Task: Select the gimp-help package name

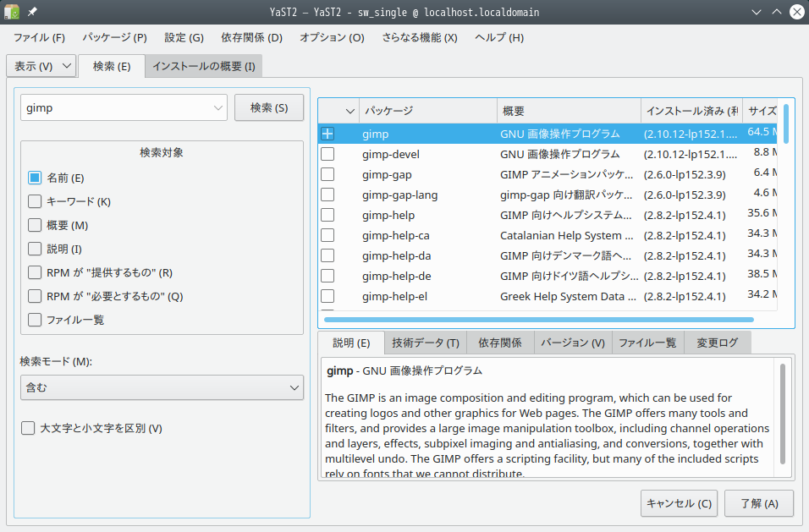Action: point(388,215)
